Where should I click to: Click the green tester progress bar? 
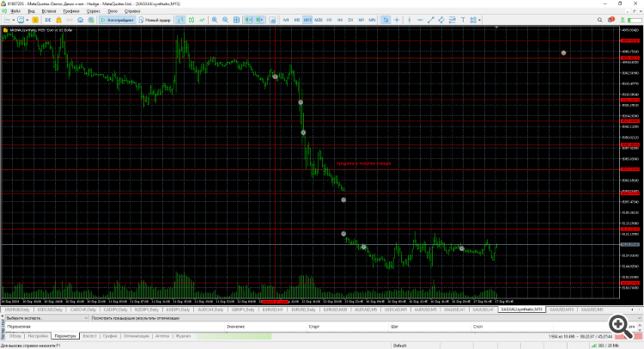(234, 336)
